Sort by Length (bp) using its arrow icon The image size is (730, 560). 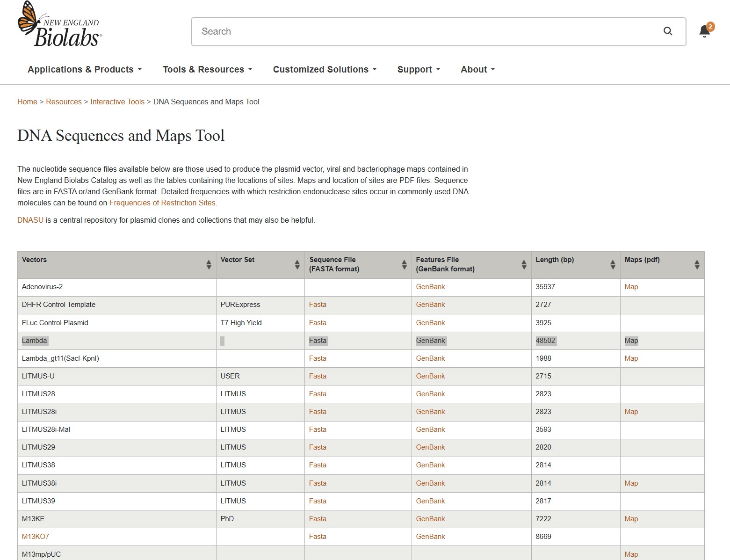[x=613, y=264]
